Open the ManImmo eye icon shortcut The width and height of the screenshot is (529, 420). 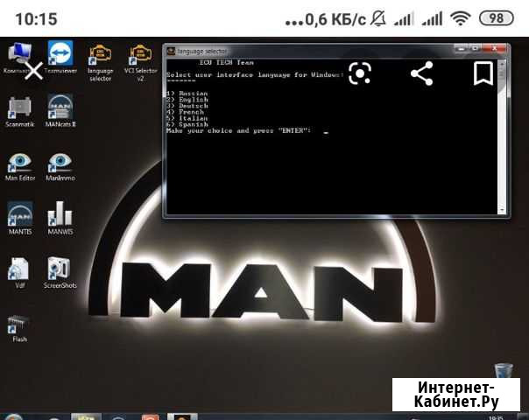(60, 167)
